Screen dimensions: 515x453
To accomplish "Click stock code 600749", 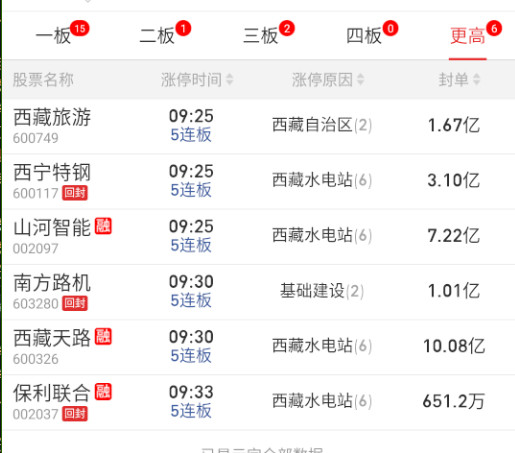I will coord(36,138).
